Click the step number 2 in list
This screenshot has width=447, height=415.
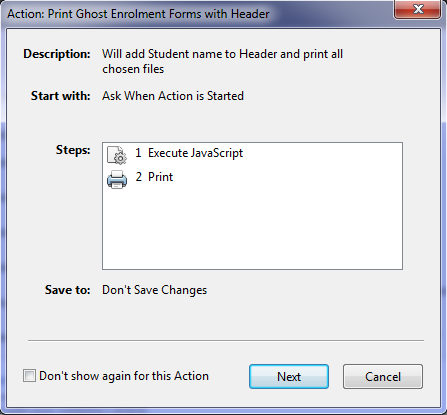[139, 177]
